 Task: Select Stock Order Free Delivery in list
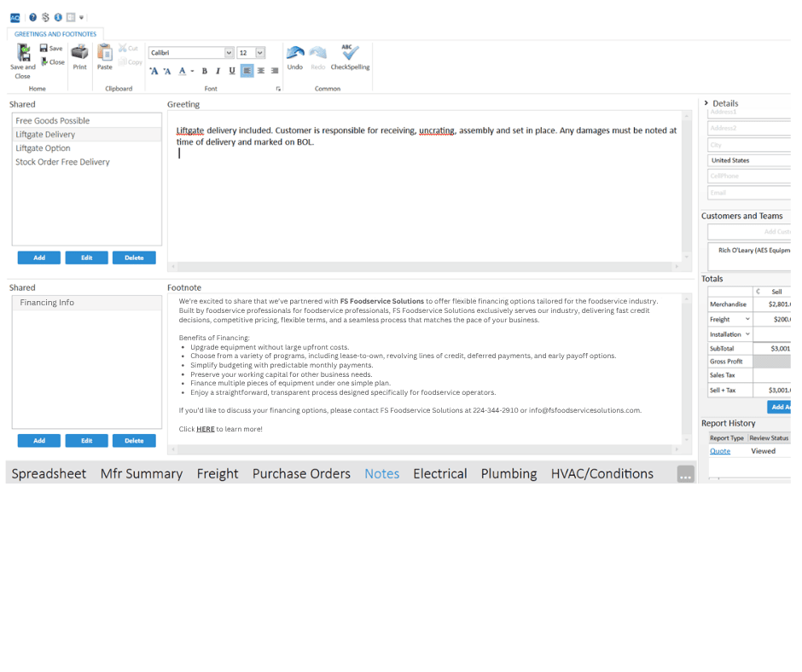pyautogui.click(x=62, y=162)
